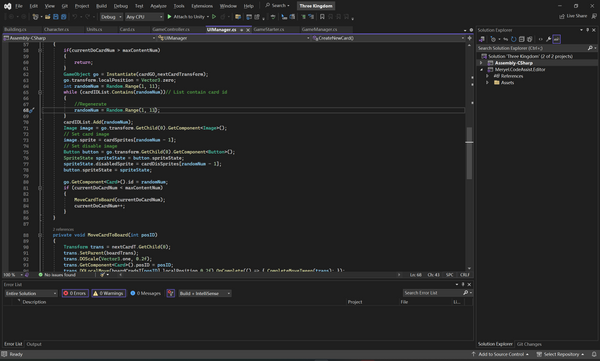Switch to the GameManager.cs tab

[x=319, y=29]
